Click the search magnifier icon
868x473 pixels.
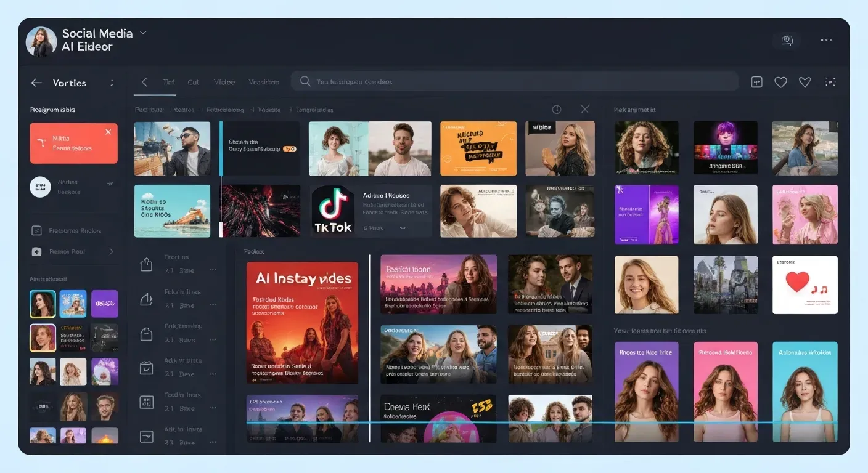click(305, 81)
